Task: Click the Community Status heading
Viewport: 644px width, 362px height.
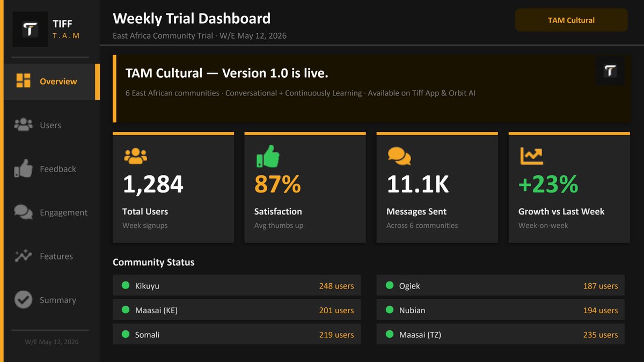Action: (x=153, y=262)
